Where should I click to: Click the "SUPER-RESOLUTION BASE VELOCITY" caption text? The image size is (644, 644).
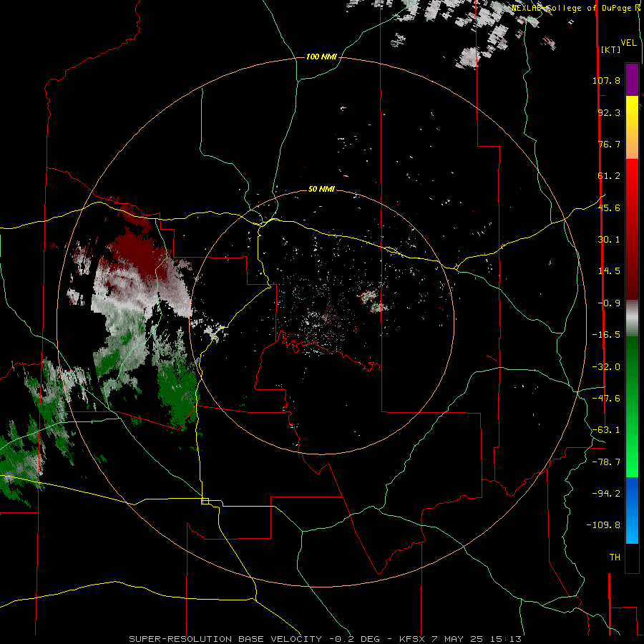click(225, 639)
